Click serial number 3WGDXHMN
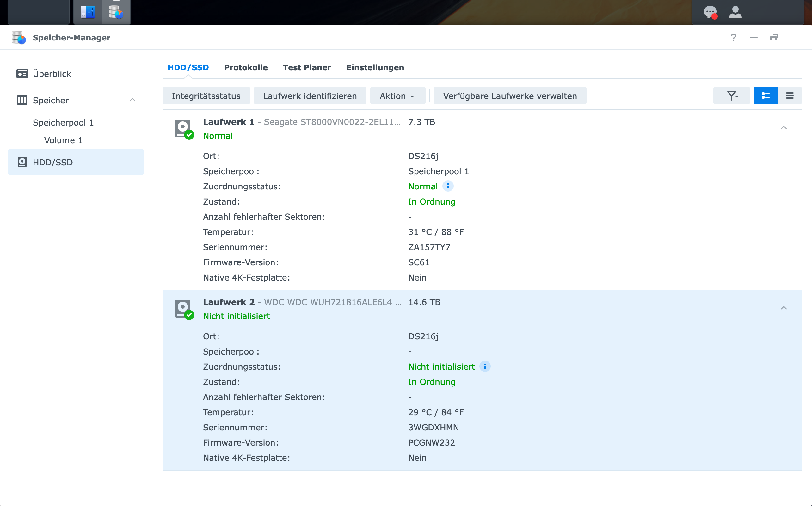 (433, 427)
